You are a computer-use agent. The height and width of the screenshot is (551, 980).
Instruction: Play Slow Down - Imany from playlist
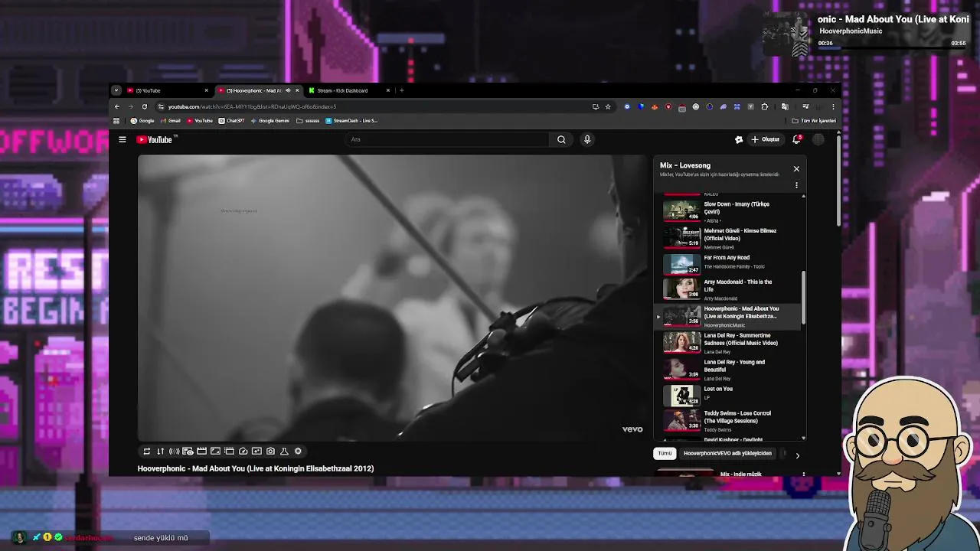[728, 212]
